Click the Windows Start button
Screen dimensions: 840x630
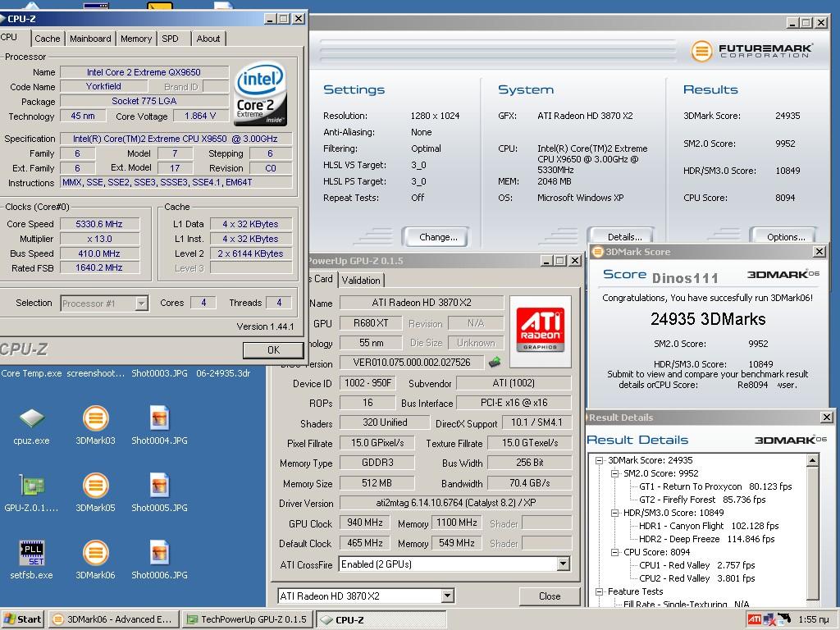(x=22, y=619)
